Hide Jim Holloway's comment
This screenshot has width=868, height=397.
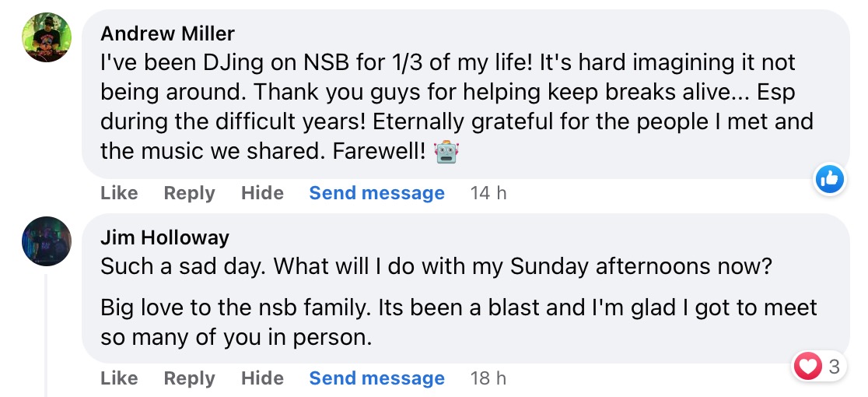pos(262,378)
